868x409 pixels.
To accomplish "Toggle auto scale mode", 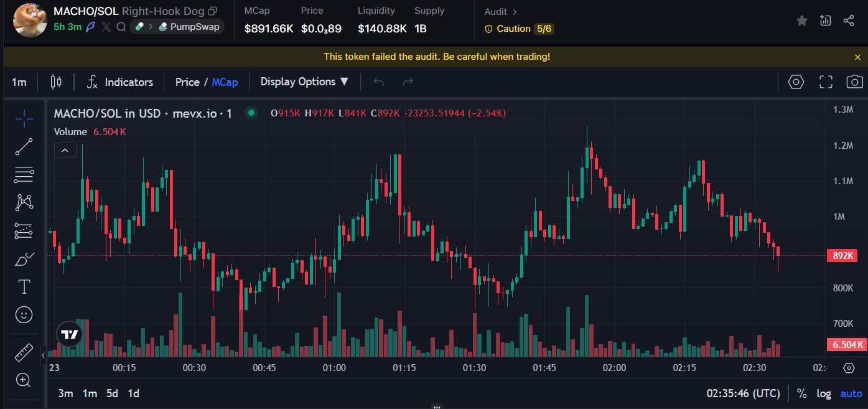I will (851, 393).
